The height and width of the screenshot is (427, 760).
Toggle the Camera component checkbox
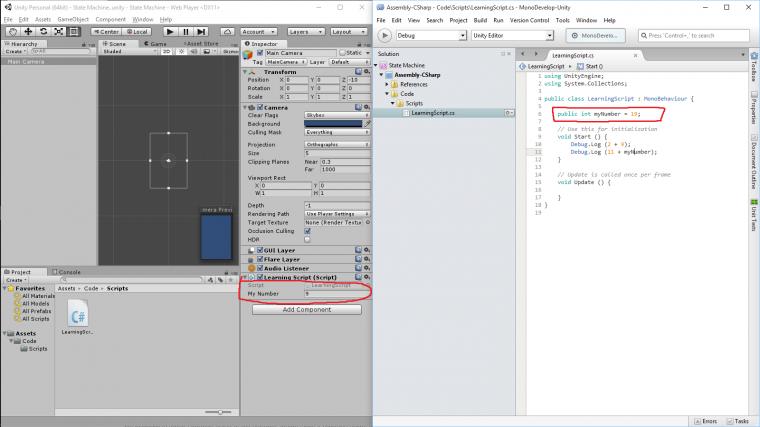pyautogui.click(x=260, y=107)
